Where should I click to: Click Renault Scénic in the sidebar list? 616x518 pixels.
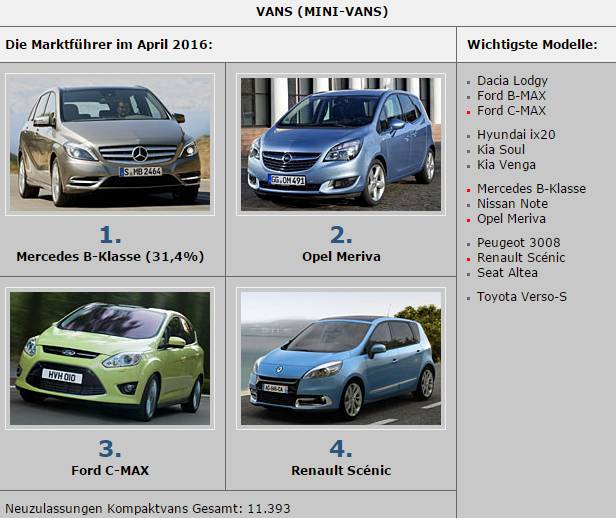click(521, 258)
